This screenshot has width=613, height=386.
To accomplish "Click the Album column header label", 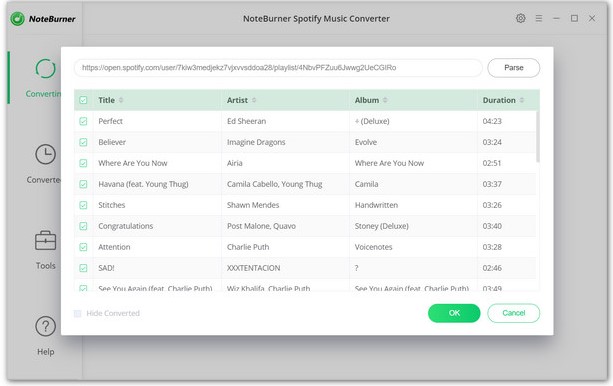I will click(x=367, y=100).
